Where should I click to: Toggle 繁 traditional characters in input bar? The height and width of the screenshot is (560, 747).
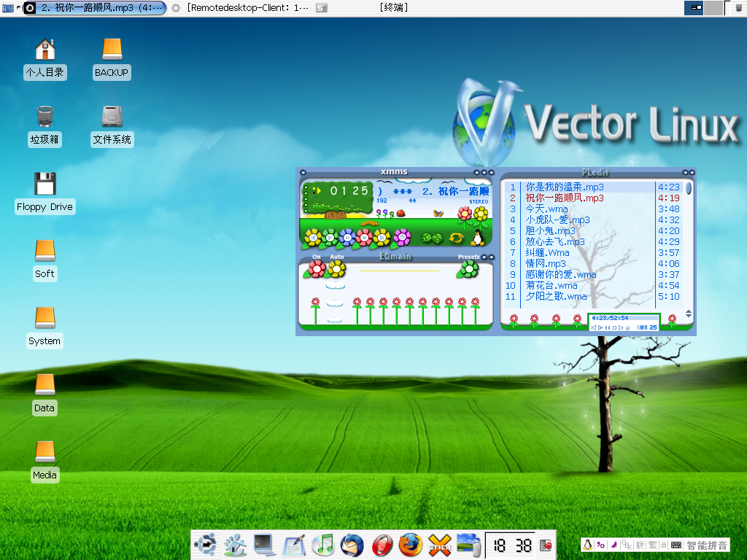point(653,545)
